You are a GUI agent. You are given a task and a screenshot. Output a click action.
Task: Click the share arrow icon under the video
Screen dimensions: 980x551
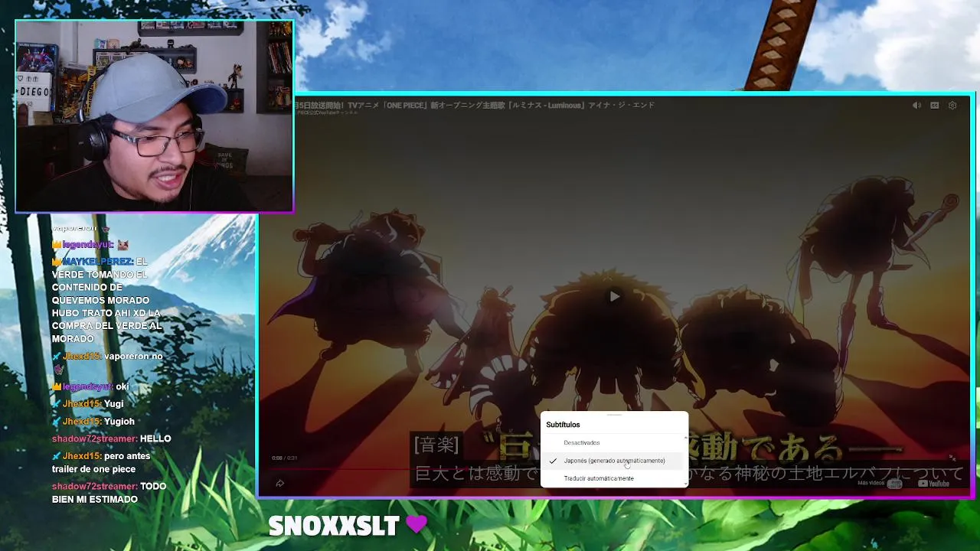(280, 483)
